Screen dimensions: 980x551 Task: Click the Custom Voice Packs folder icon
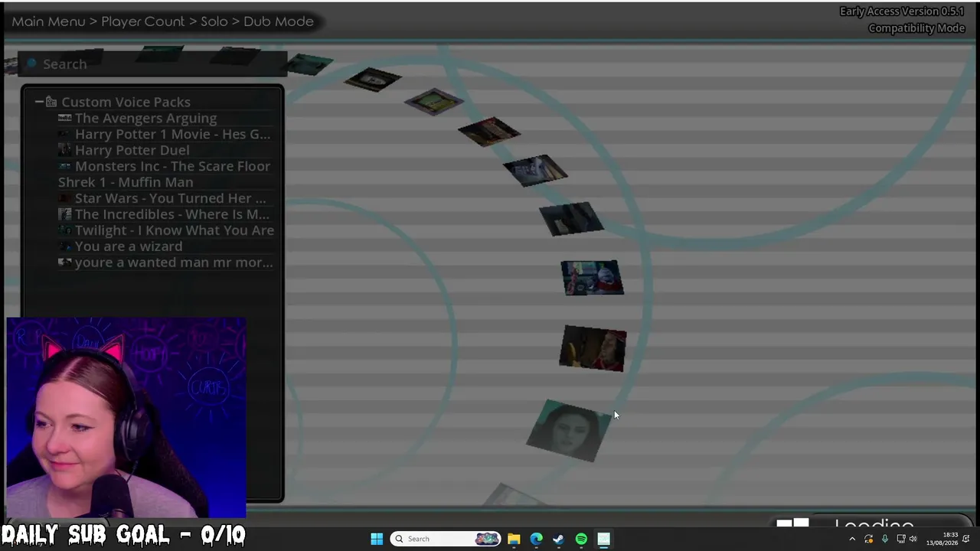coord(51,102)
